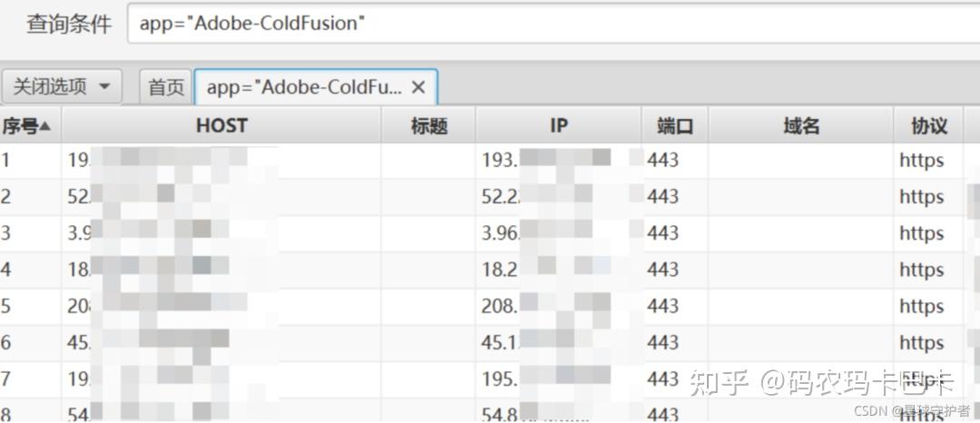Switch to the 首页 tab
The image size is (980, 423).
[x=166, y=87]
